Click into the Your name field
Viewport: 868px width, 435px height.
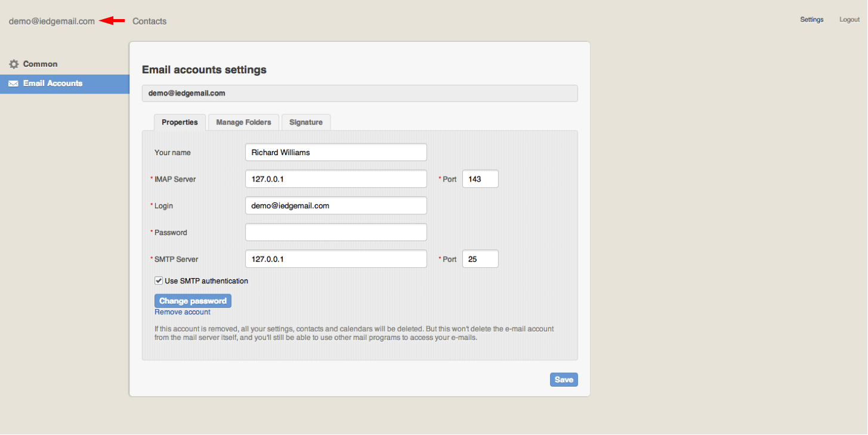click(x=336, y=152)
